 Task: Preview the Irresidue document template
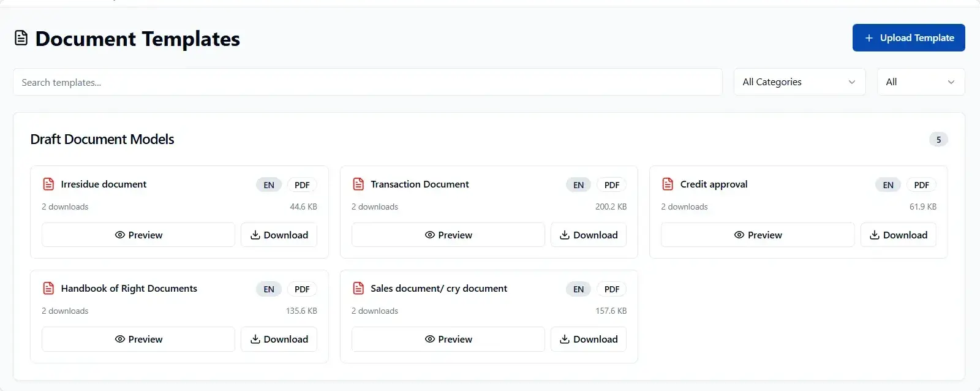coord(138,235)
